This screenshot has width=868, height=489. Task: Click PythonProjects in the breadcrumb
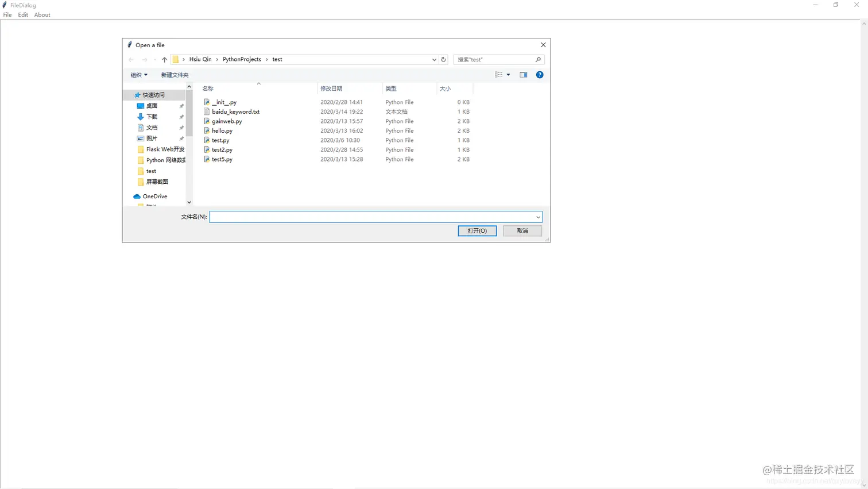click(x=242, y=59)
